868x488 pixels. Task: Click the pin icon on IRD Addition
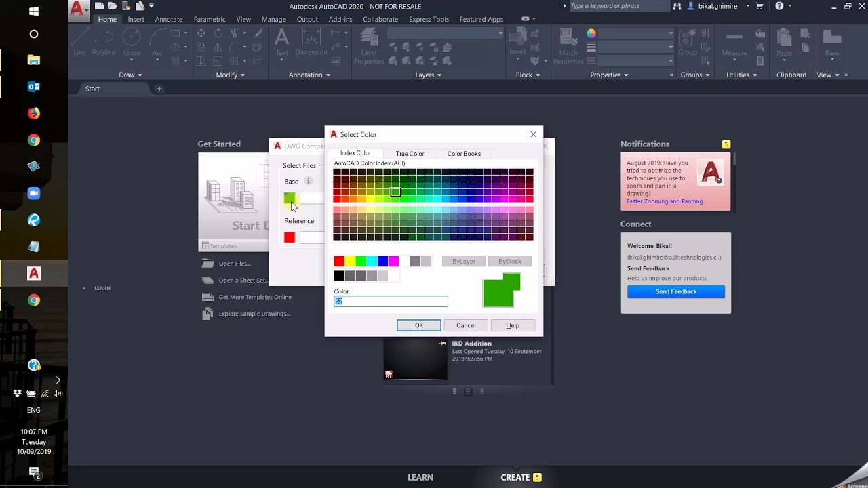pos(443,344)
